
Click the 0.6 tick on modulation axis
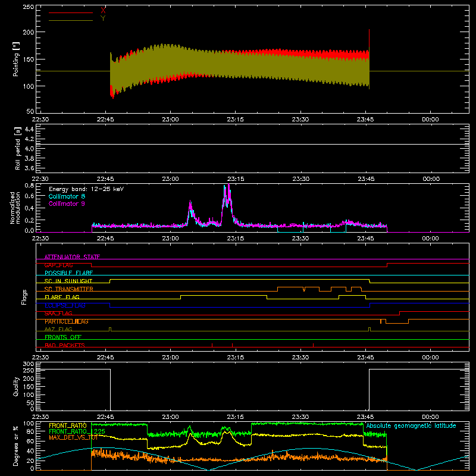click(x=29, y=196)
